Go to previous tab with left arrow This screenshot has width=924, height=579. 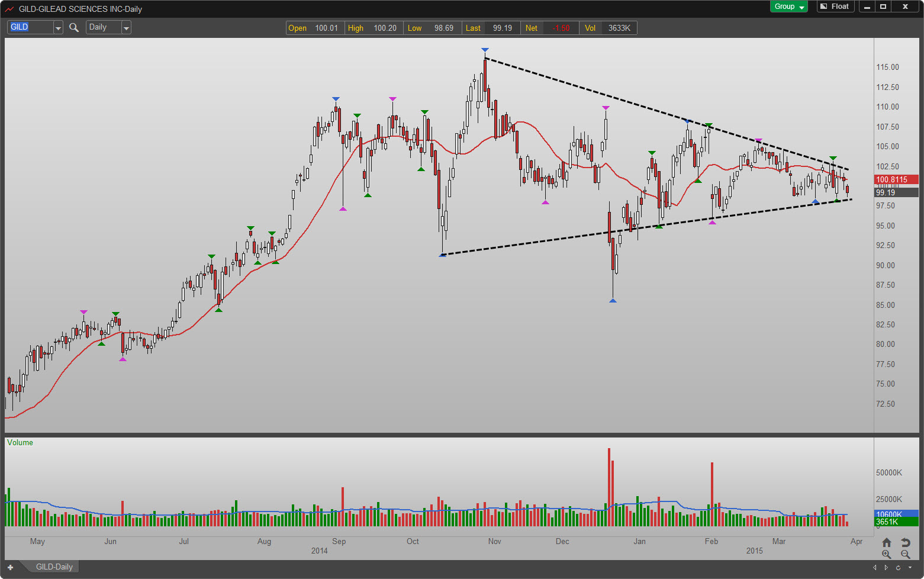(x=875, y=567)
